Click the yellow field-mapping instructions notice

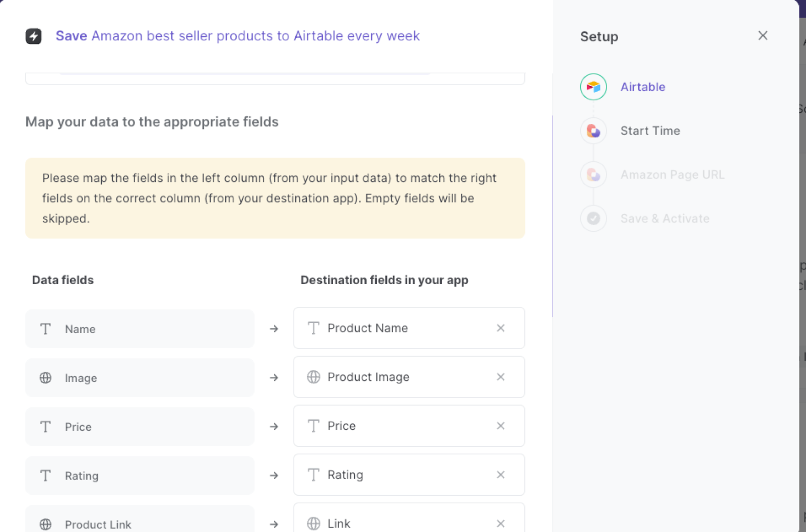275,198
